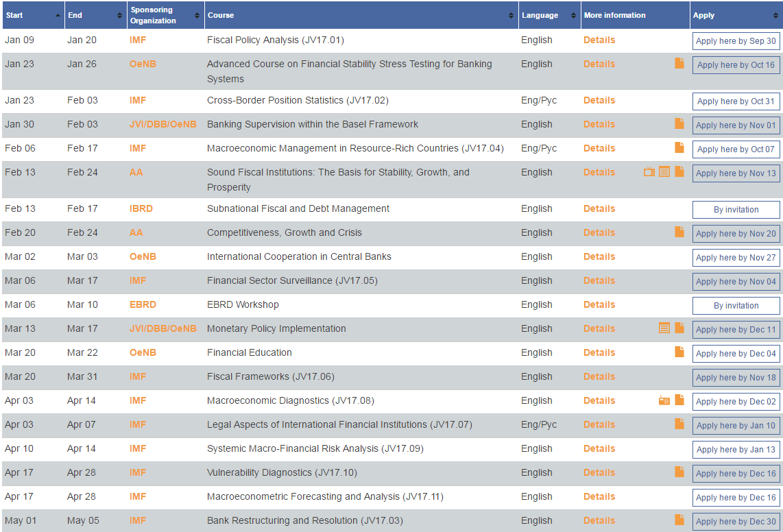Image resolution: width=783 pixels, height=532 pixels.
Task: Open OeNB link in Financial Education row
Action: 143,352
